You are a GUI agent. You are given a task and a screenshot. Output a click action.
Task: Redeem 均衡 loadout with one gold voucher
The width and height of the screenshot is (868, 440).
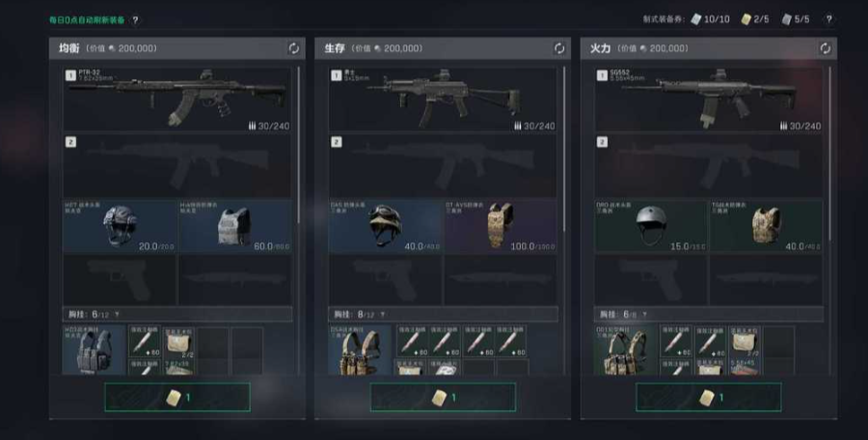(177, 398)
